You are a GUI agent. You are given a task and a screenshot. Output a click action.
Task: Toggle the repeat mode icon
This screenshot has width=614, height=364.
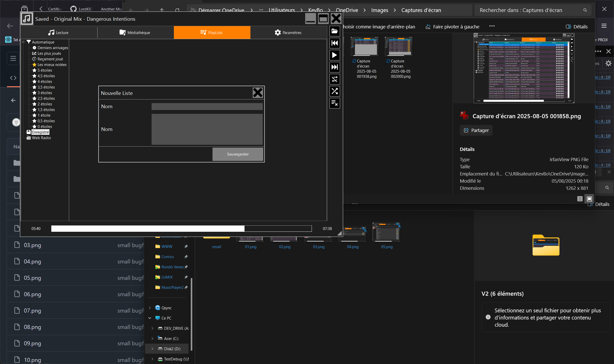click(x=334, y=79)
